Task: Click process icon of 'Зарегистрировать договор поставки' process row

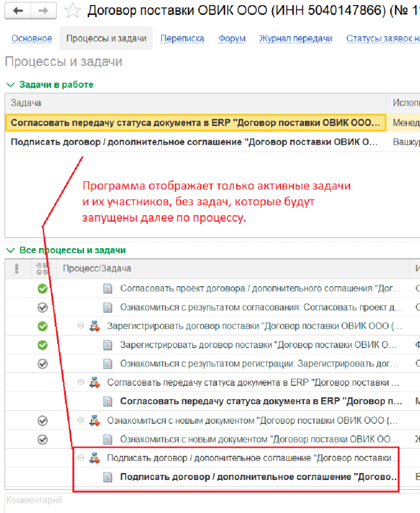Action: (94, 326)
